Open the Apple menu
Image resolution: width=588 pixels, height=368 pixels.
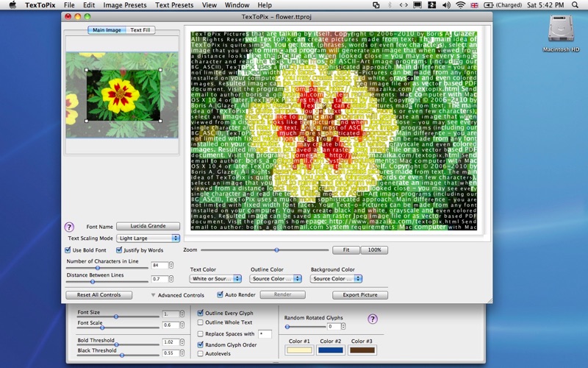(12, 5)
